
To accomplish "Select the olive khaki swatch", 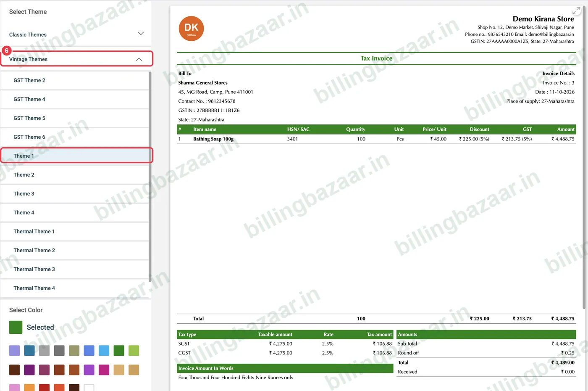I will 74,351.
